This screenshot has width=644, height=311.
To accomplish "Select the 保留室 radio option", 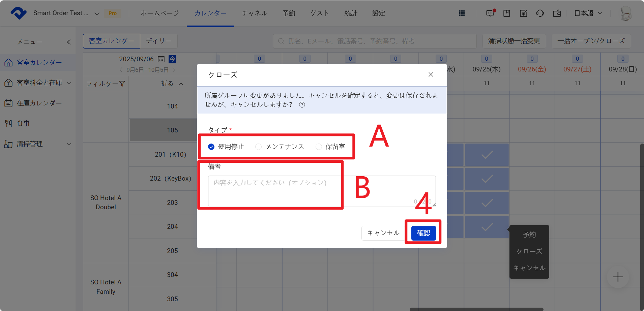I will (x=319, y=147).
